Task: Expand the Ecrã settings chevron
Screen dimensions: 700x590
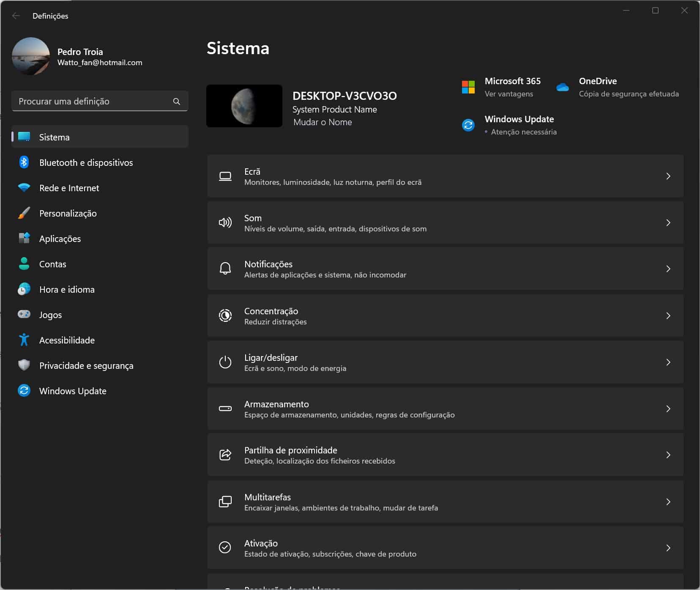Action: (x=668, y=176)
